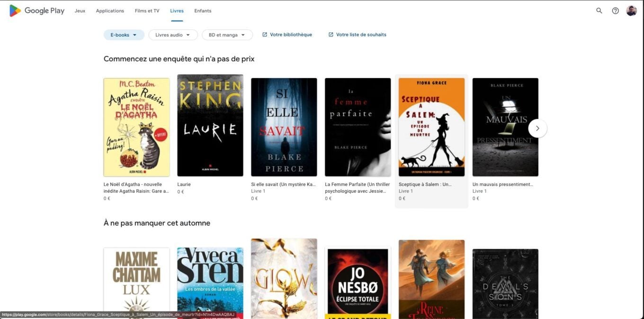Switch to the Applications tab
The height and width of the screenshot is (319, 644).
coord(110,10)
